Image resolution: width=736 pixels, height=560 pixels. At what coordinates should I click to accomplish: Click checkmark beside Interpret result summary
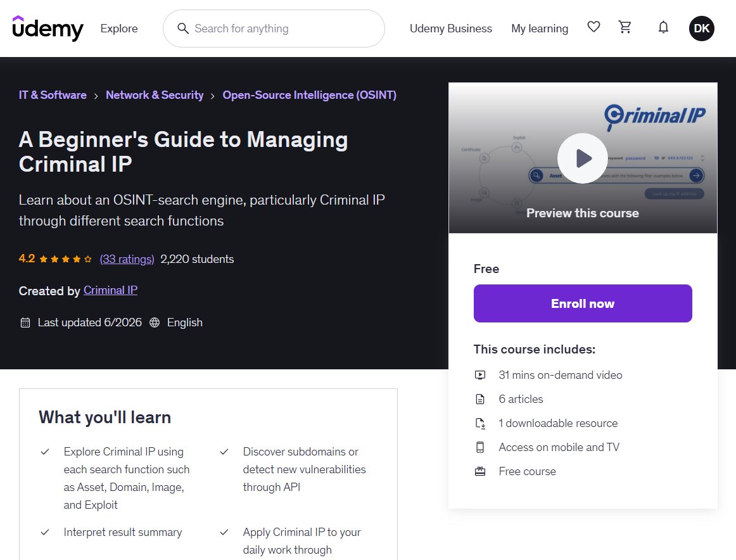point(45,532)
